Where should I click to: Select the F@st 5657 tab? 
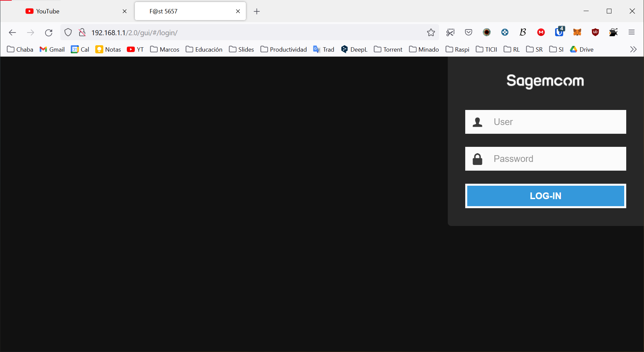point(188,11)
